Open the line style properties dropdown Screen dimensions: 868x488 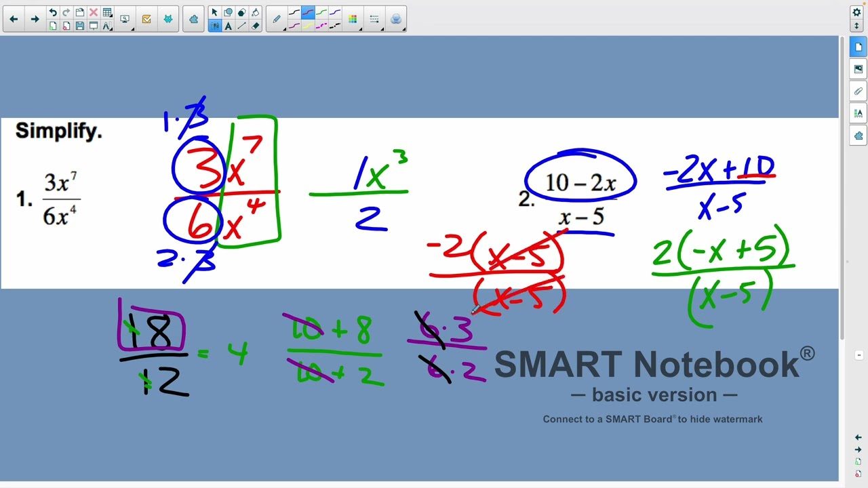pos(374,19)
